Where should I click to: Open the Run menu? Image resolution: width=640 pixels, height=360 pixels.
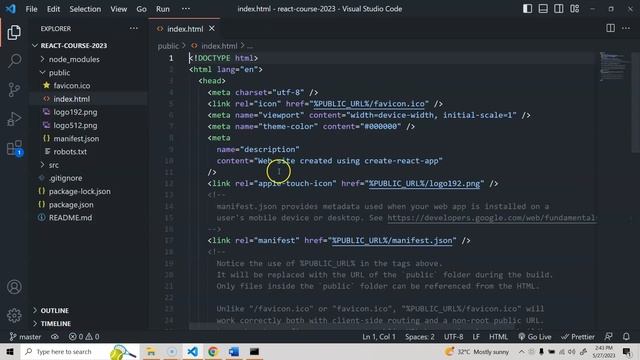(x=162, y=9)
